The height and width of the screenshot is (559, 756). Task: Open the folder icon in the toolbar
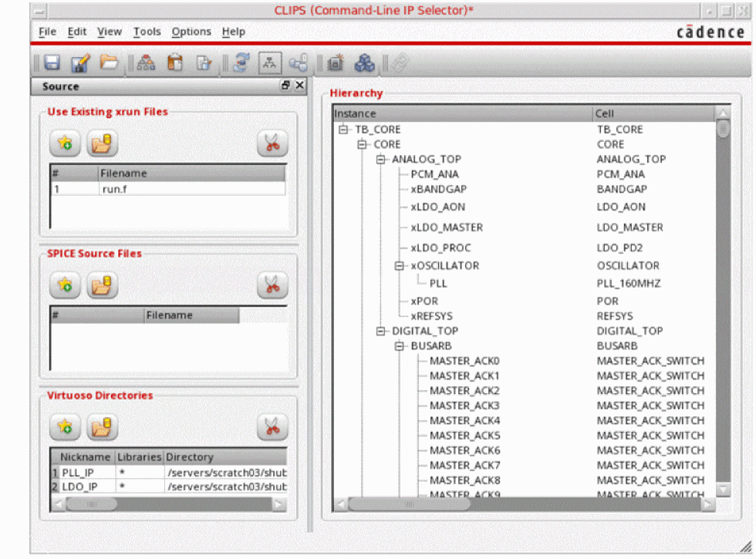coord(110,63)
